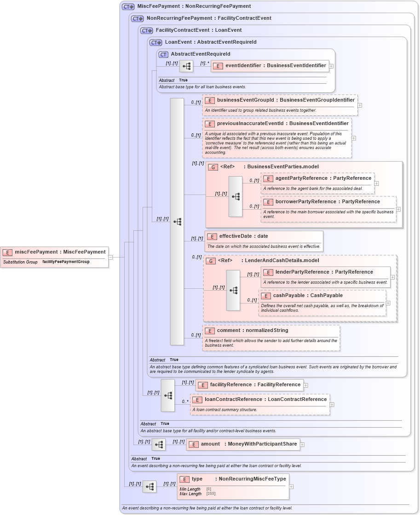
Task: Click the E icon of comment element
Action: (210, 330)
